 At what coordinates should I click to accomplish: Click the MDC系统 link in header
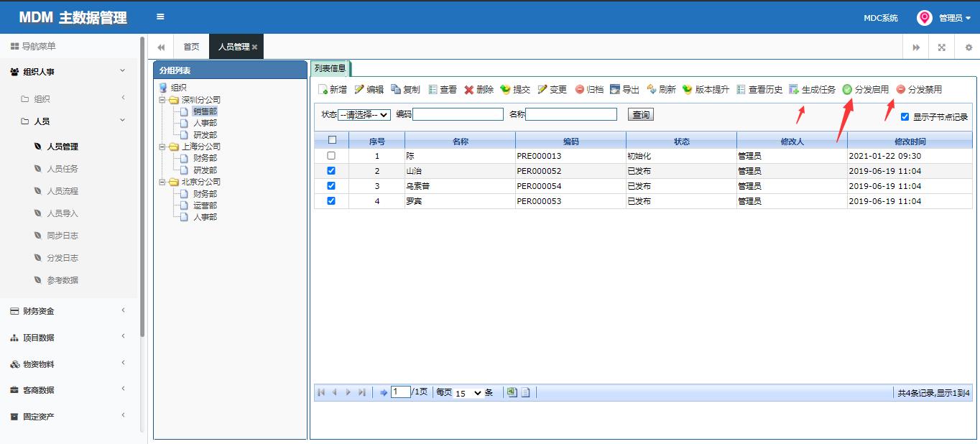[x=881, y=18]
